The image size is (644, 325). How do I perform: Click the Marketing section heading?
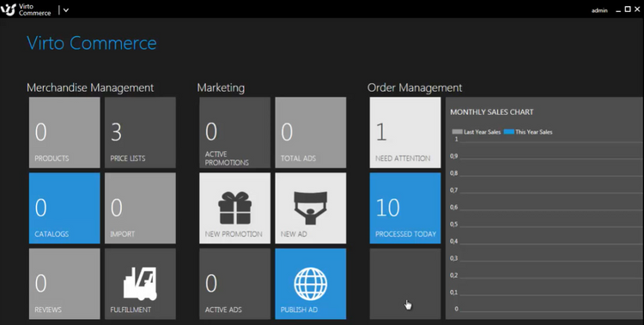221,87
